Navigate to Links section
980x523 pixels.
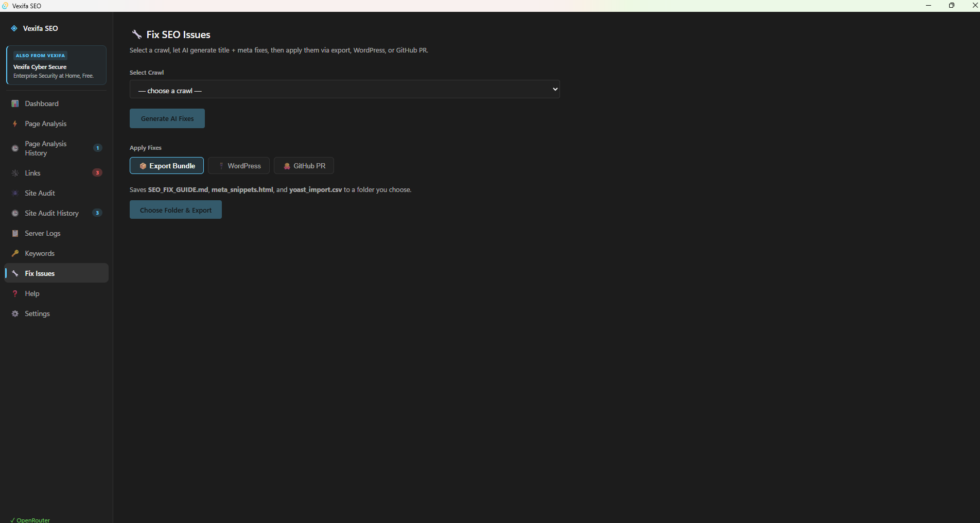coord(57,173)
